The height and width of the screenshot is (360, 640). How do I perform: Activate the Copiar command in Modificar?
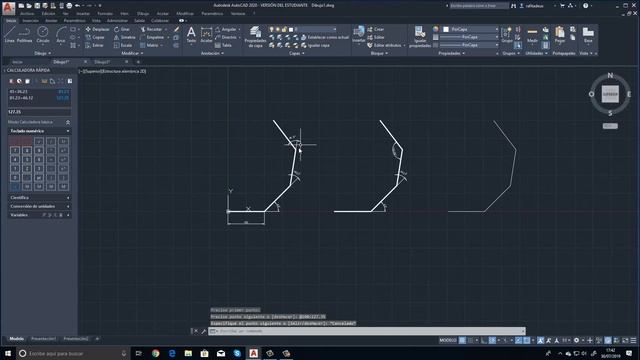point(95,37)
